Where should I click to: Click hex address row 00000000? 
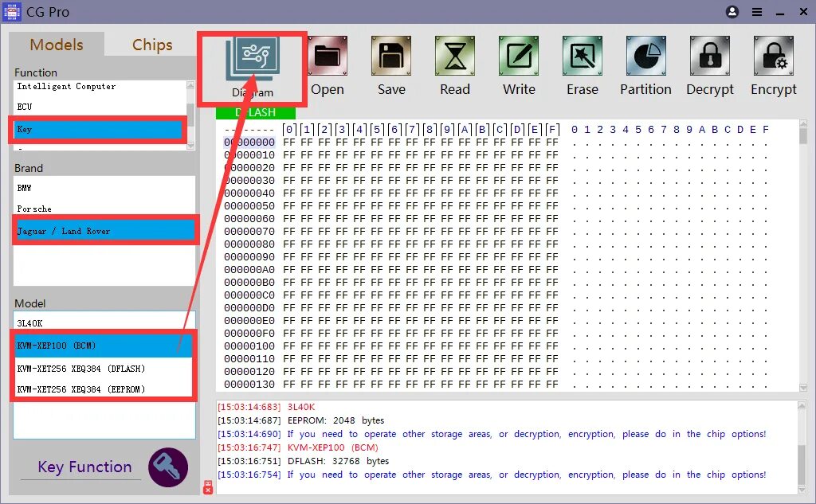249,142
